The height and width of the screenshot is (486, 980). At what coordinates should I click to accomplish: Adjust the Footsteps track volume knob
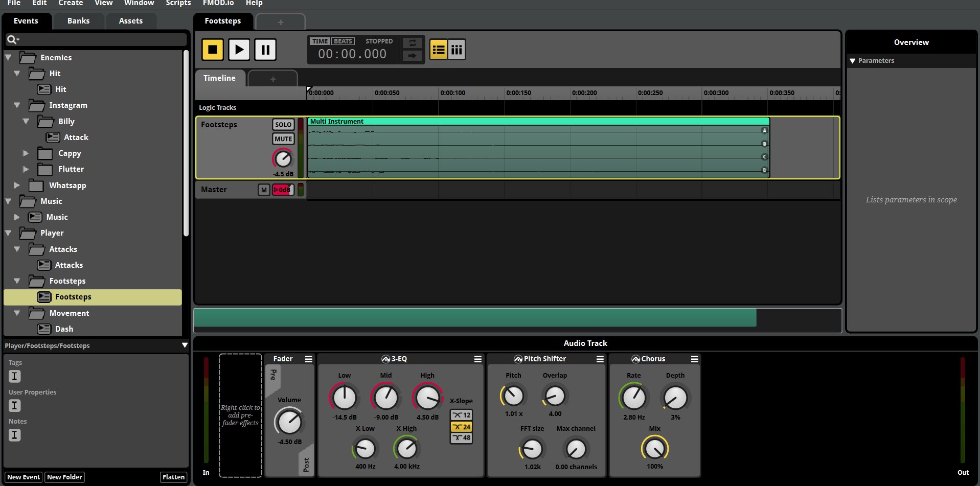pos(283,159)
